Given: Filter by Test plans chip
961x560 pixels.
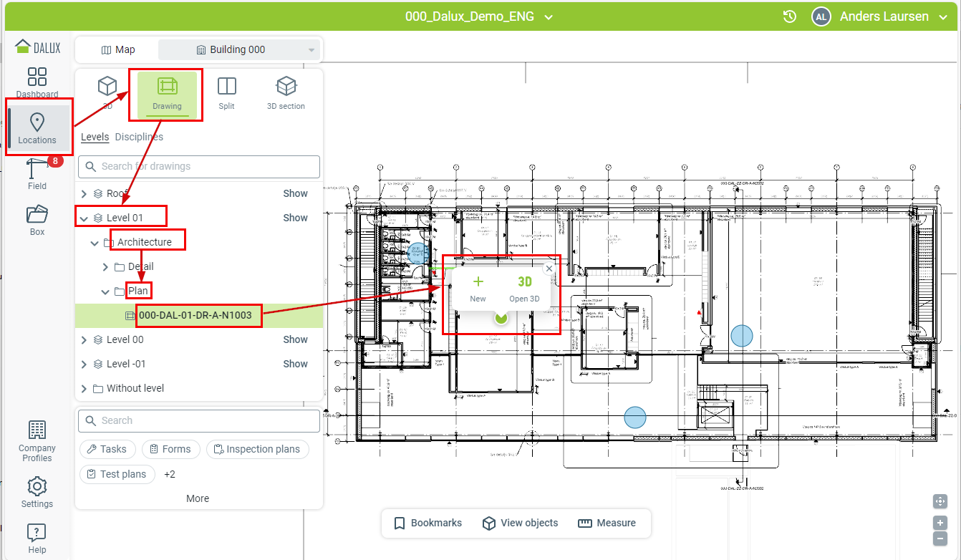Looking at the screenshot, I should pos(117,474).
